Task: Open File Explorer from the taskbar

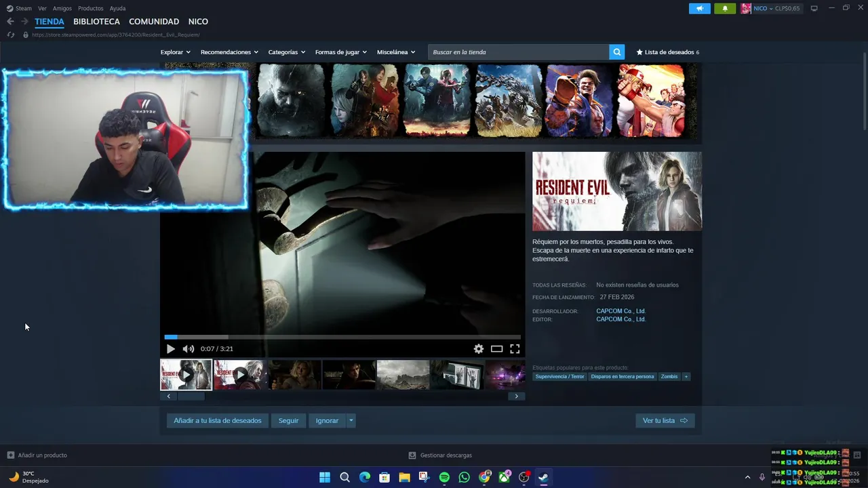Action: click(404, 477)
